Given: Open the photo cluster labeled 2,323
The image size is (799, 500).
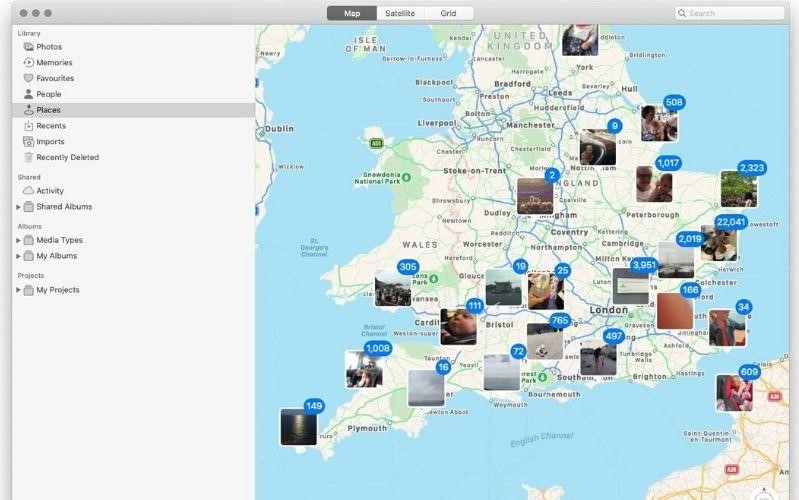Looking at the screenshot, I should click(x=738, y=189).
